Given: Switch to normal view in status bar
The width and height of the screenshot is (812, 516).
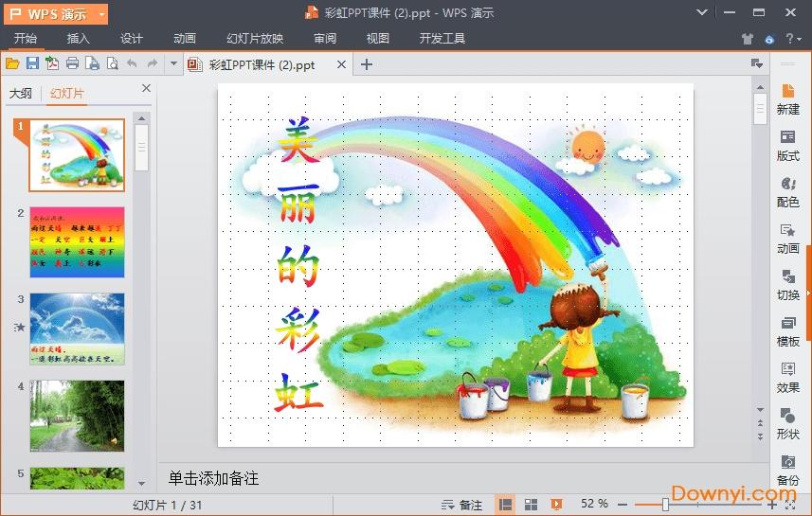Looking at the screenshot, I should tap(505, 504).
